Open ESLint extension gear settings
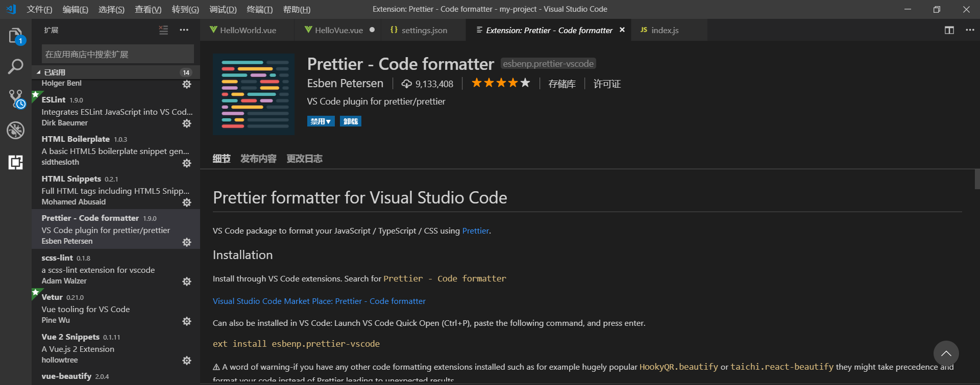Screen dimensions: 980x385 click(187, 123)
